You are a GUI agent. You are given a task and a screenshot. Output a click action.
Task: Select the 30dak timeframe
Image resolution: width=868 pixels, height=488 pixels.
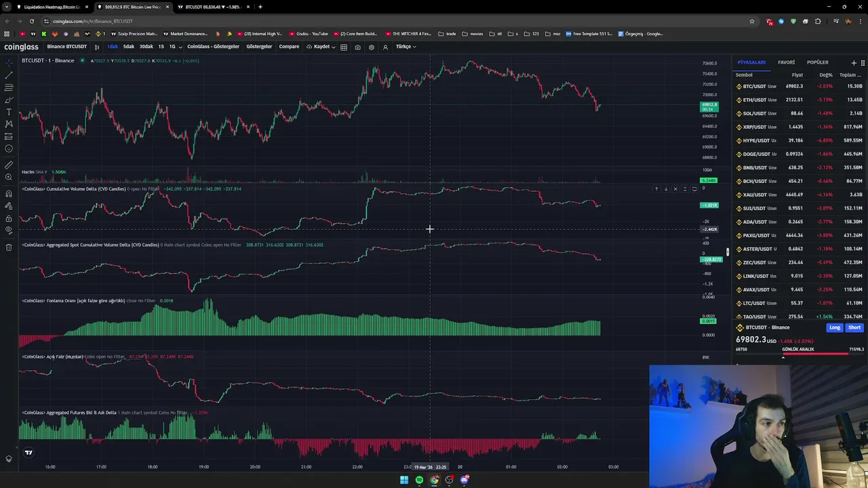click(x=146, y=47)
